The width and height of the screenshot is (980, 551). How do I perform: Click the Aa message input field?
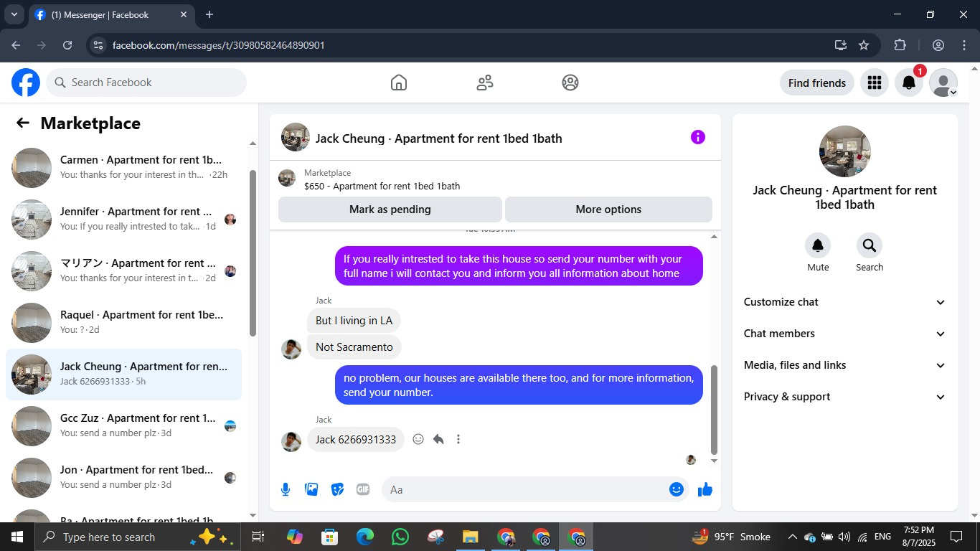coord(535,489)
